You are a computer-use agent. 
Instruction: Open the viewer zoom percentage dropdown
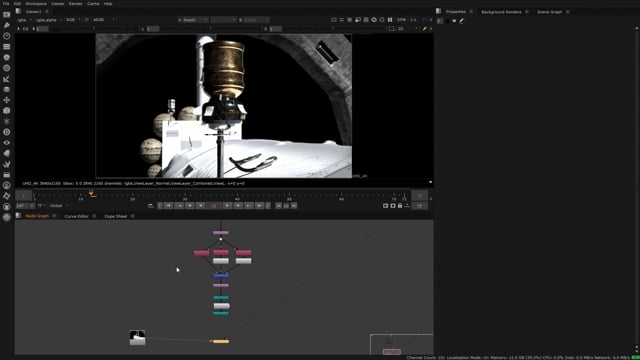(x=402, y=20)
